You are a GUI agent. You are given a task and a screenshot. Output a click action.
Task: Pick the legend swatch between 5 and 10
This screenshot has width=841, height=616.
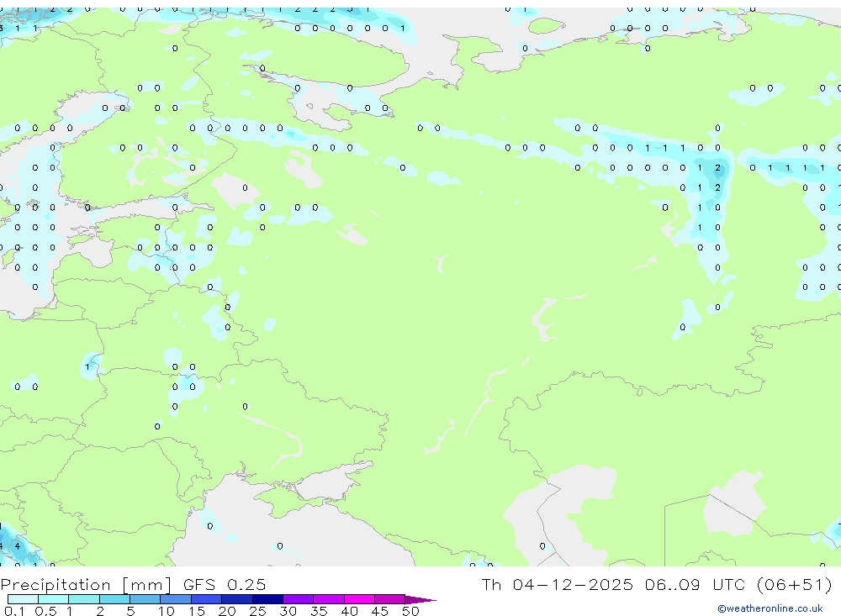pyautogui.click(x=145, y=599)
